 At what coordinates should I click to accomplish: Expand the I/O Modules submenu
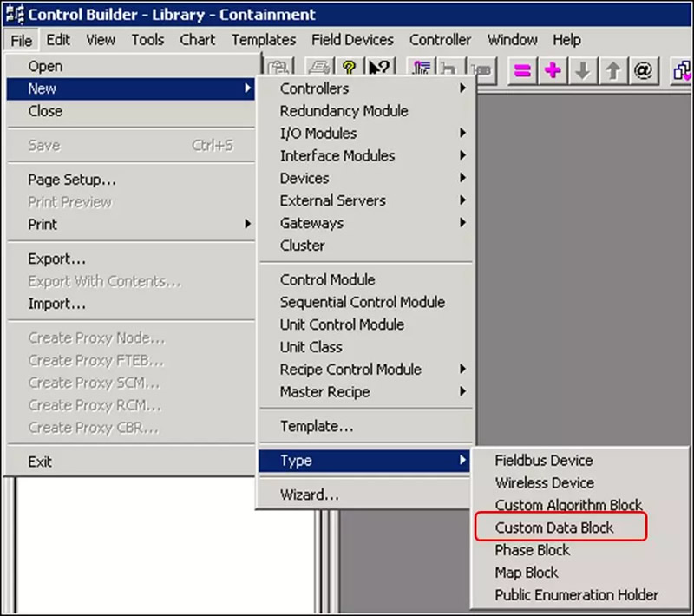[x=462, y=133]
